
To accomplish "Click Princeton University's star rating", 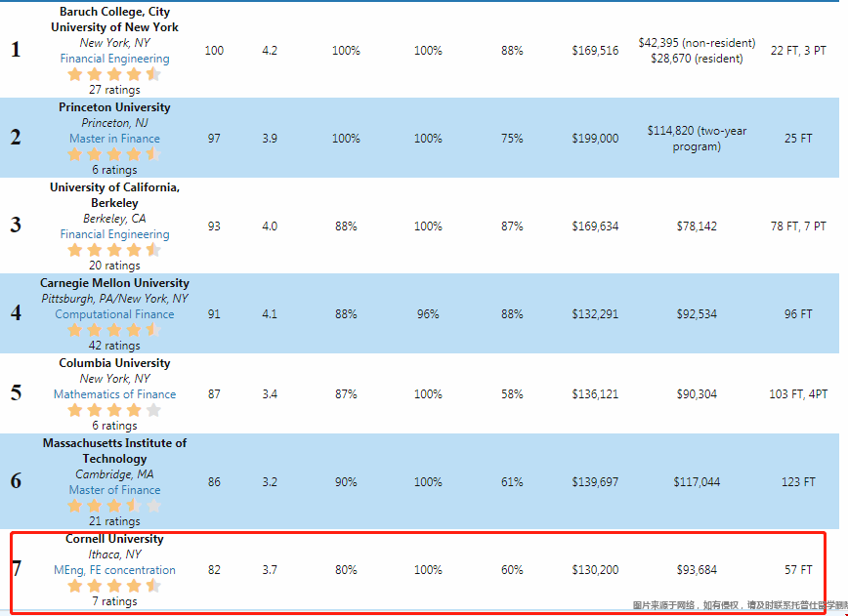I will click(114, 154).
